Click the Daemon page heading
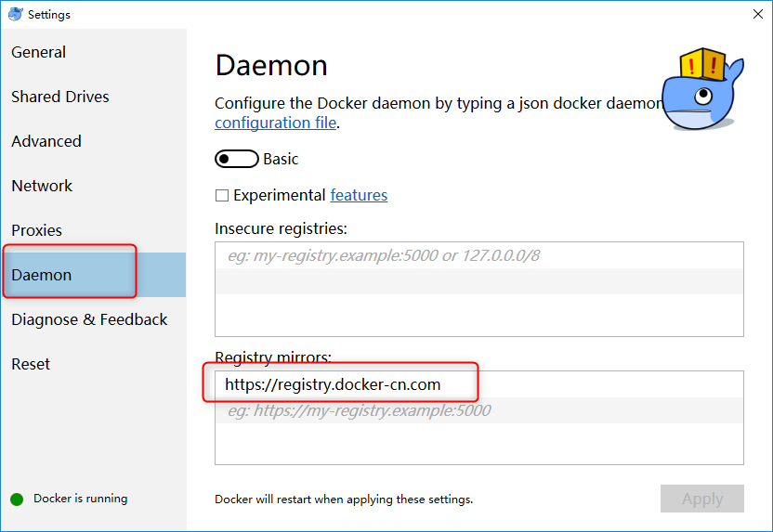This screenshot has width=773, height=532. 271,65
